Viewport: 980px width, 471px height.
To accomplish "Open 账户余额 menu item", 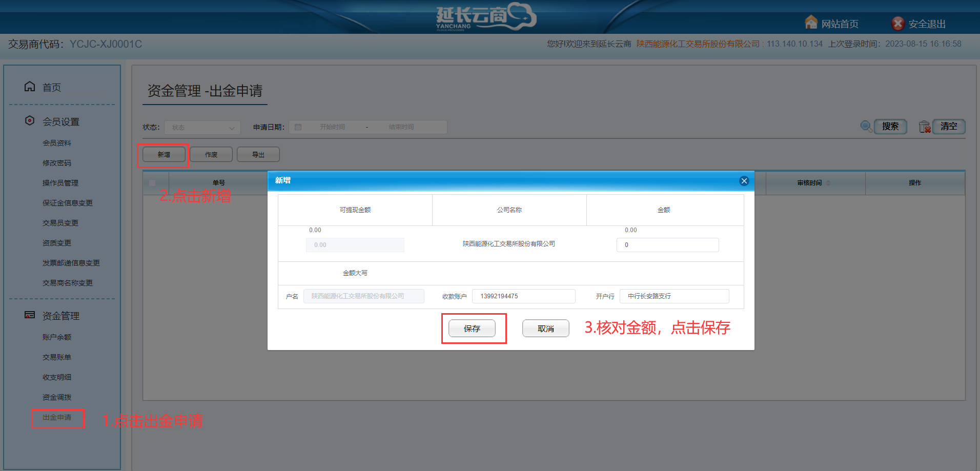I will pos(57,337).
